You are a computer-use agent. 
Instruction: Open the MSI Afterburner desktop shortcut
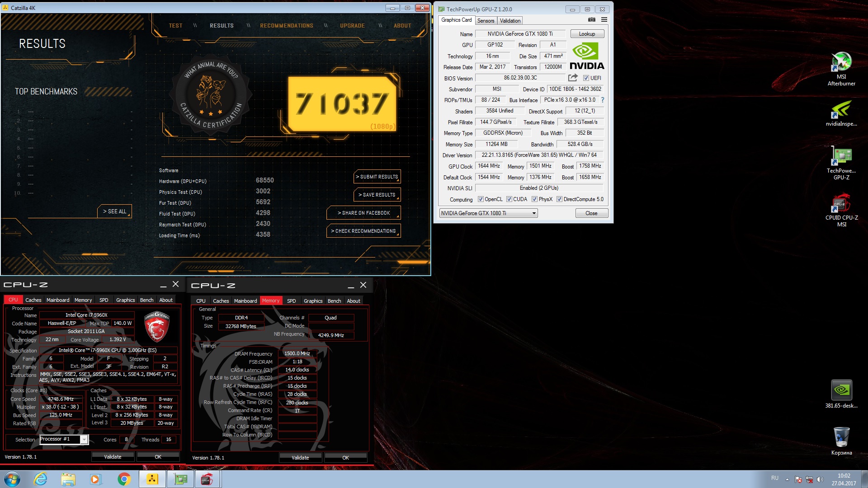[841, 69]
